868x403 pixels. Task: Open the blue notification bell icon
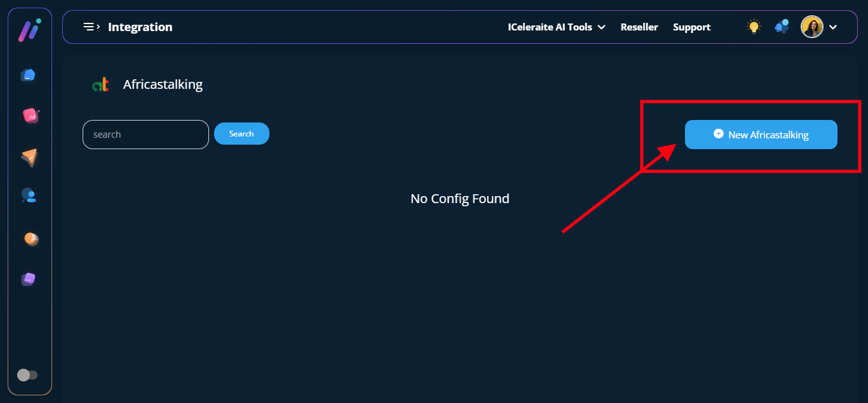[x=781, y=27]
